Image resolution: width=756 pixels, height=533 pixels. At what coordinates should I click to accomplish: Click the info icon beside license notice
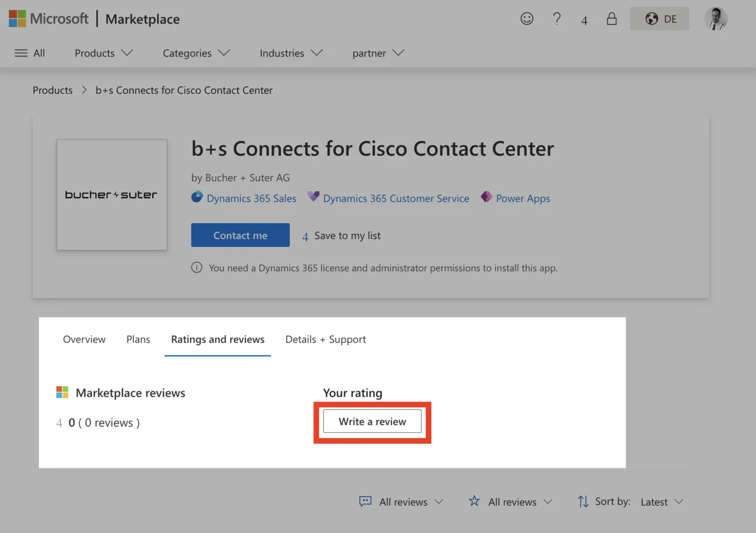197,267
